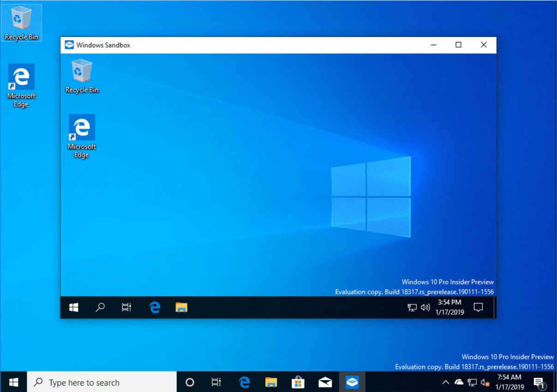This screenshot has height=392, width=557.
Task: Open File Explorer in the sandbox taskbar
Action: point(181,307)
